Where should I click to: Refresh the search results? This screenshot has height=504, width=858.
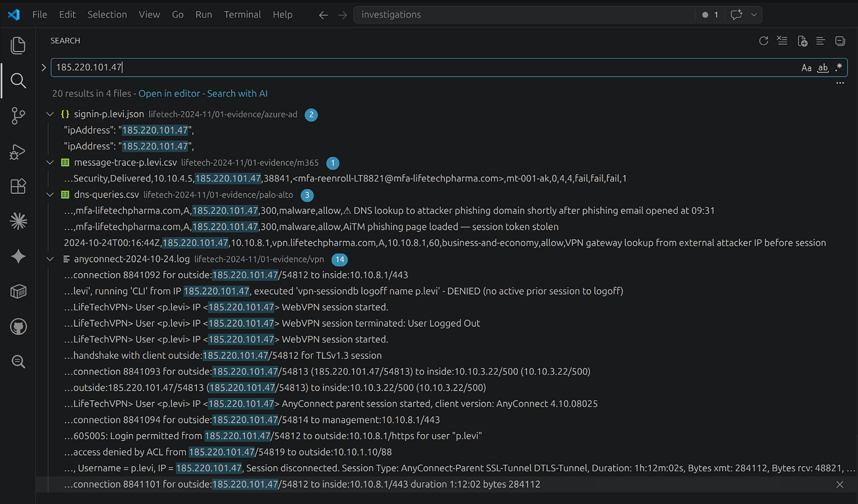(x=764, y=41)
